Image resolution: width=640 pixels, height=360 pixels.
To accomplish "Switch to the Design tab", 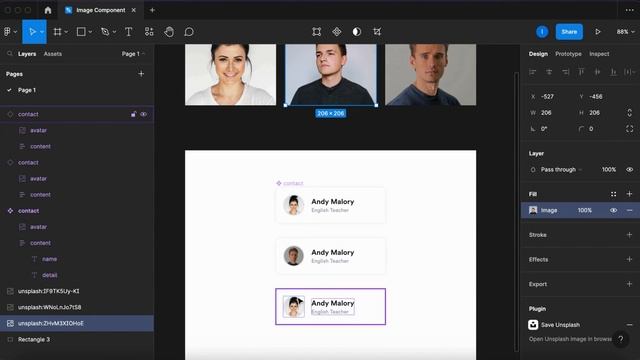I will coord(538,54).
